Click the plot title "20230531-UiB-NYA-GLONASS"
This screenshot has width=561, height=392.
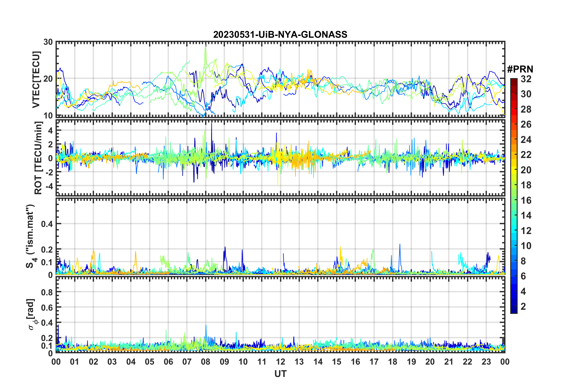click(x=280, y=35)
